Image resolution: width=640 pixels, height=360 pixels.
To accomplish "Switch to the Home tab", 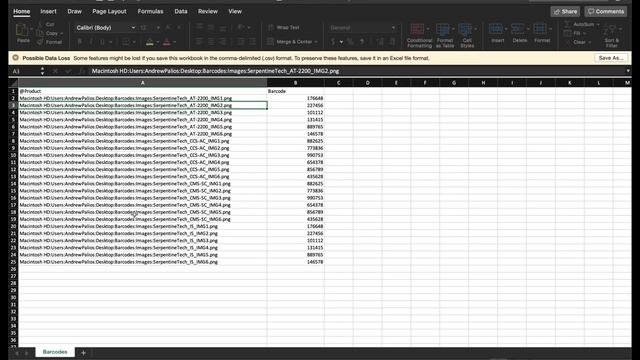I will 22,11.
